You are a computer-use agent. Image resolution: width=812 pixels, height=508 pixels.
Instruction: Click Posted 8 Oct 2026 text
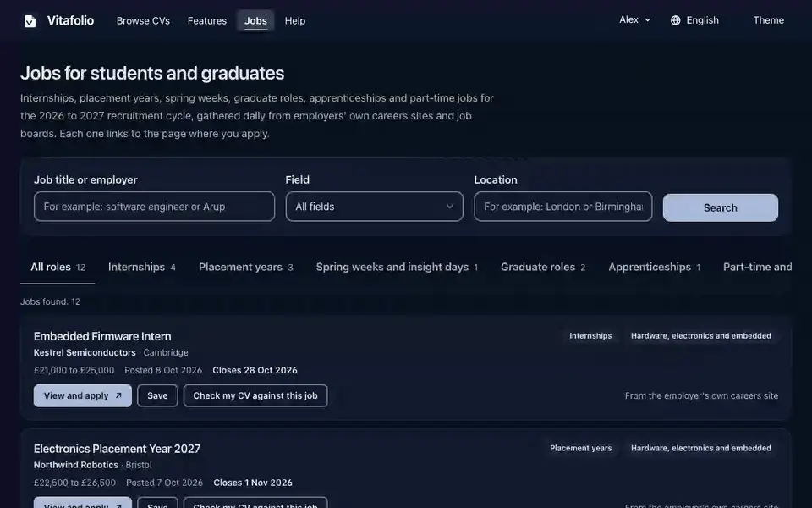(163, 370)
